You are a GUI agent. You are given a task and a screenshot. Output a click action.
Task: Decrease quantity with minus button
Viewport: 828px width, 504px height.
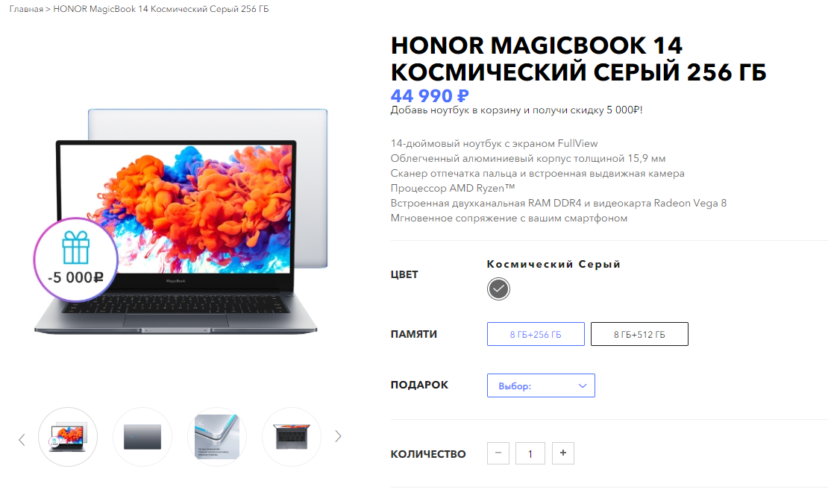coord(498,453)
